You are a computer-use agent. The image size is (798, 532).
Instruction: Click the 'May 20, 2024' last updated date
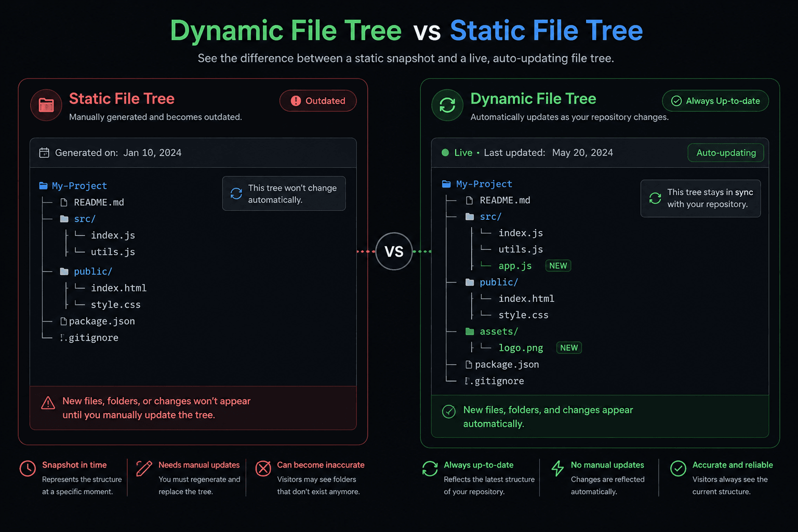coord(582,153)
